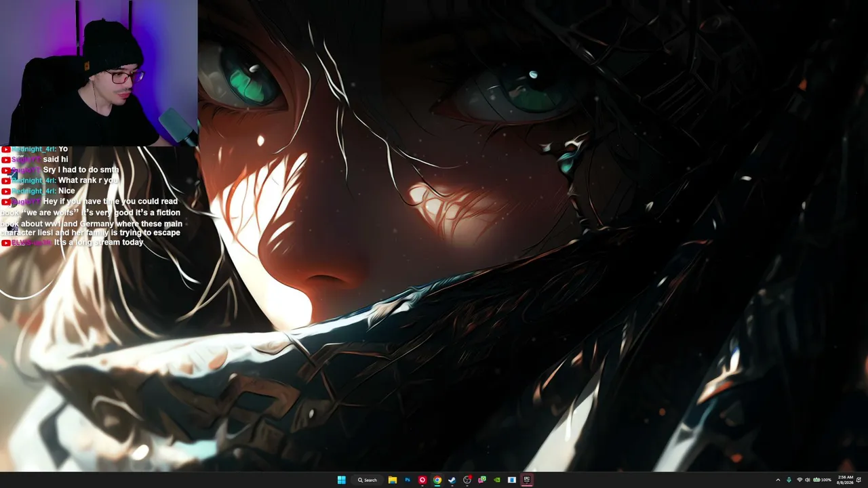Viewport: 868px width, 488px height.
Task: Launch Photoshop from the taskbar
Action: 408,480
